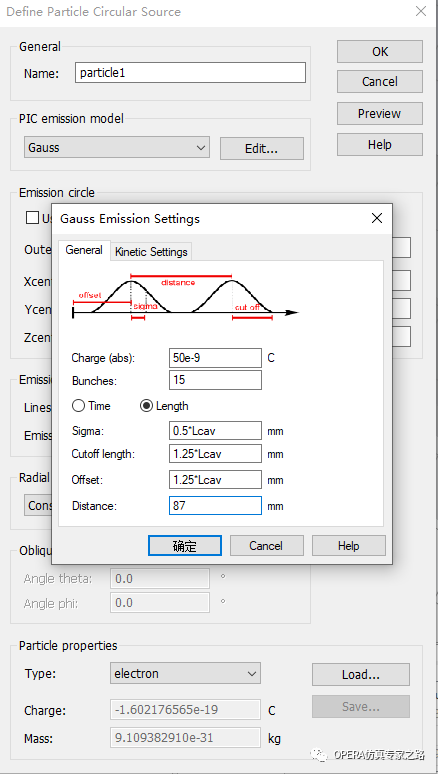The image size is (438, 774).
Task: Confirm Gauss settings with 确定 button
Action: point(185,545)
